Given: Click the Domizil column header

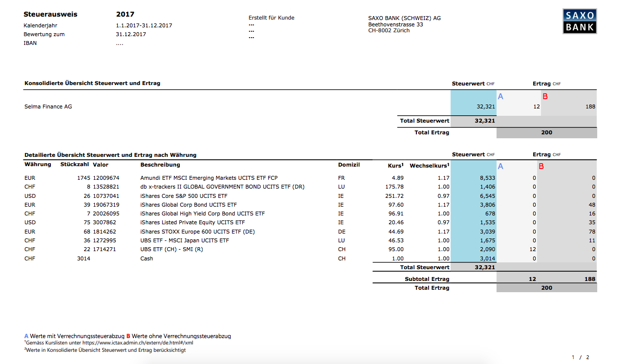Looking at the screenshot, I should 349,165.
